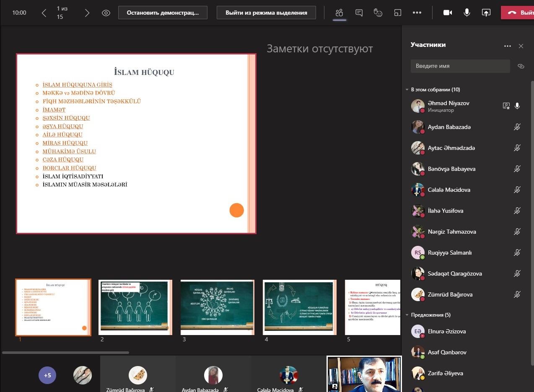The image size is (534, 392).
Task: Click the share content tray icon
Action: point(486,13)
